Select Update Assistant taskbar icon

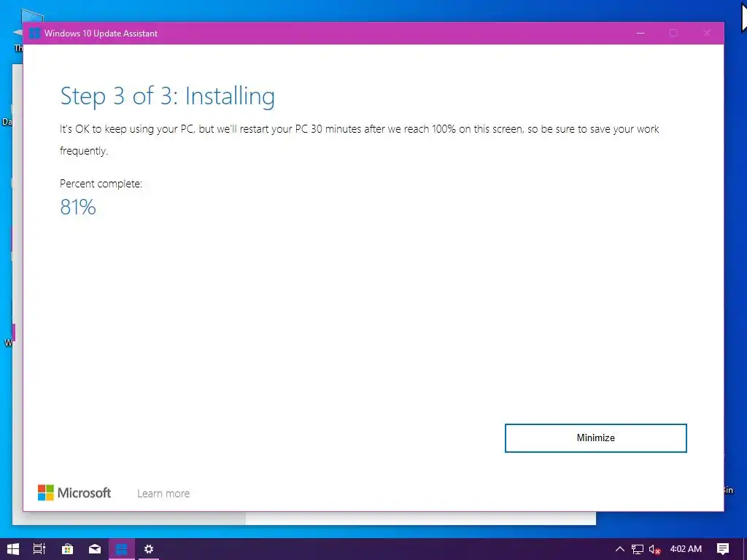coord(122,549)
